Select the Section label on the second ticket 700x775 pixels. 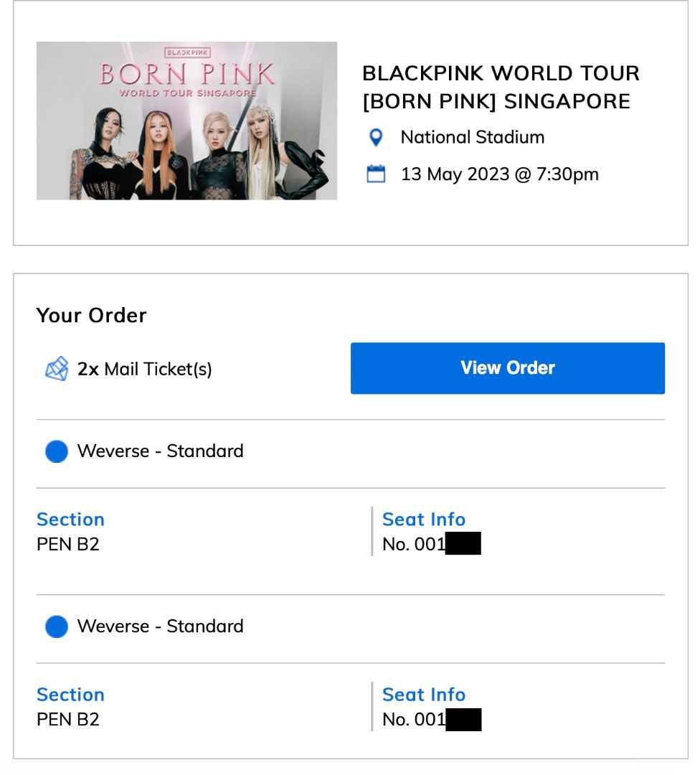[70, 694]
